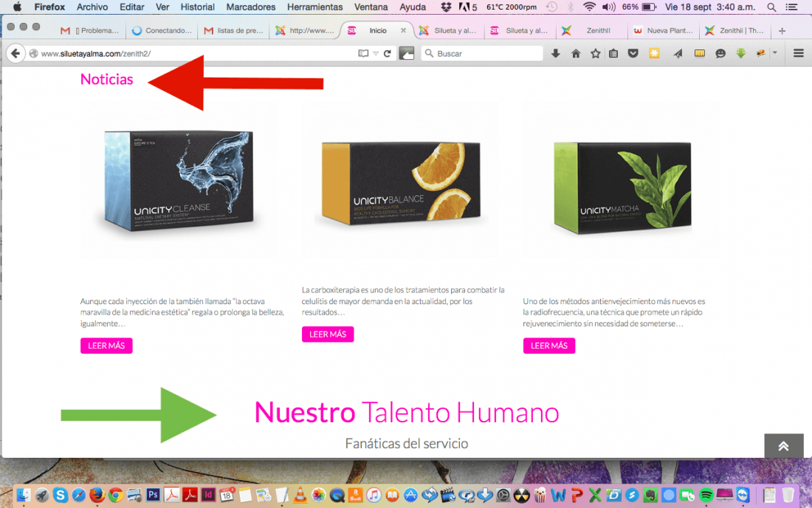The width and height of the screenshot is (812, 508).
Task: Open Spotlight search magnifier in menu bar
Action: (771, 7)
